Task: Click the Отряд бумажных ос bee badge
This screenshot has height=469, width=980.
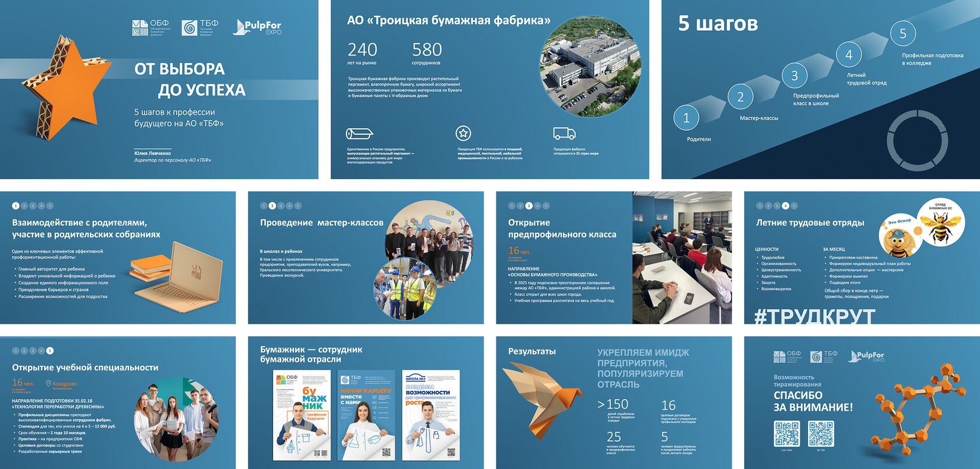Action: [940, 223]
